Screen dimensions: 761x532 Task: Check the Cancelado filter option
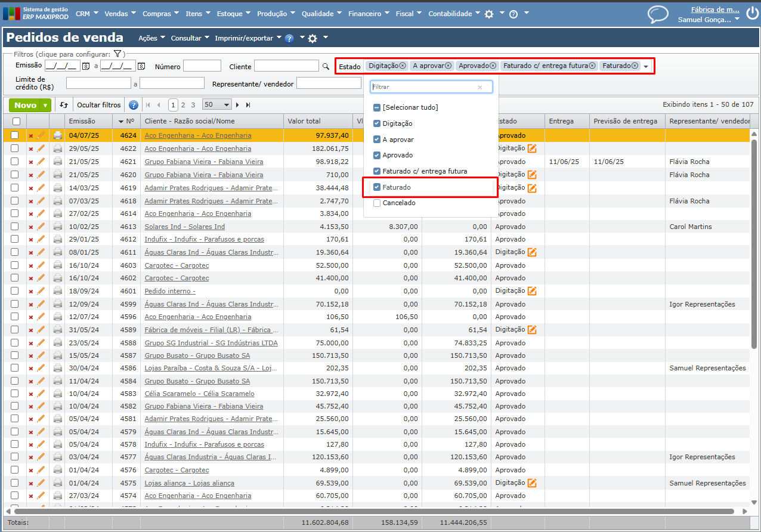pos(377,203)
